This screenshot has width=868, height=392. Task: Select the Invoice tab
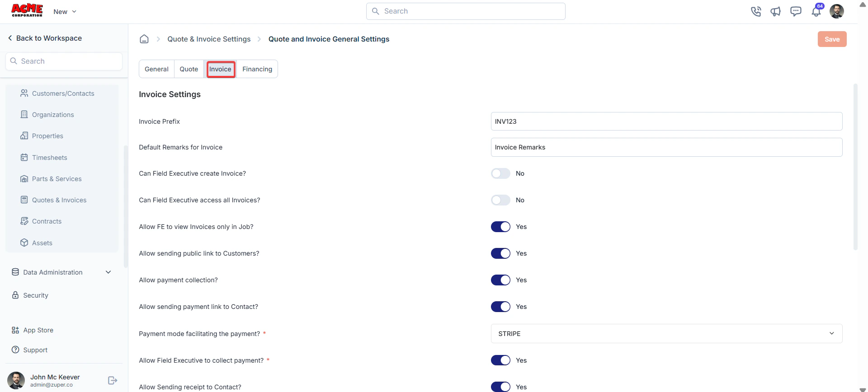tap(220, 69)
